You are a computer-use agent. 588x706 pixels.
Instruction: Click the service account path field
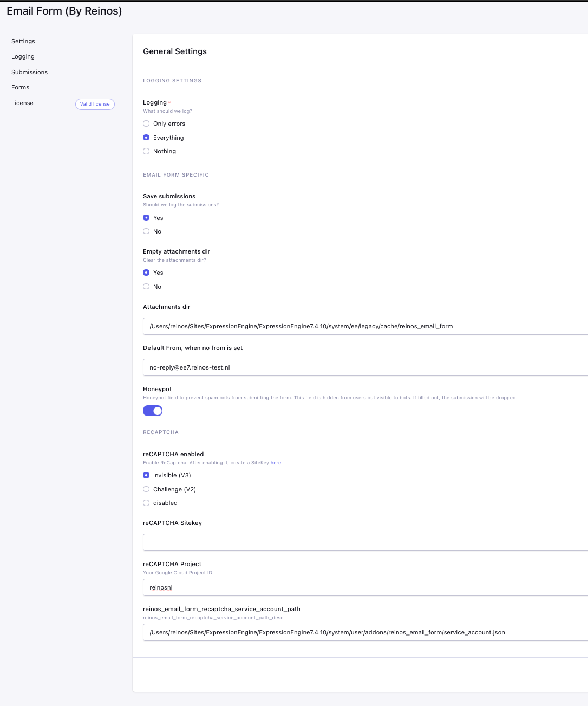click(365, 632)
